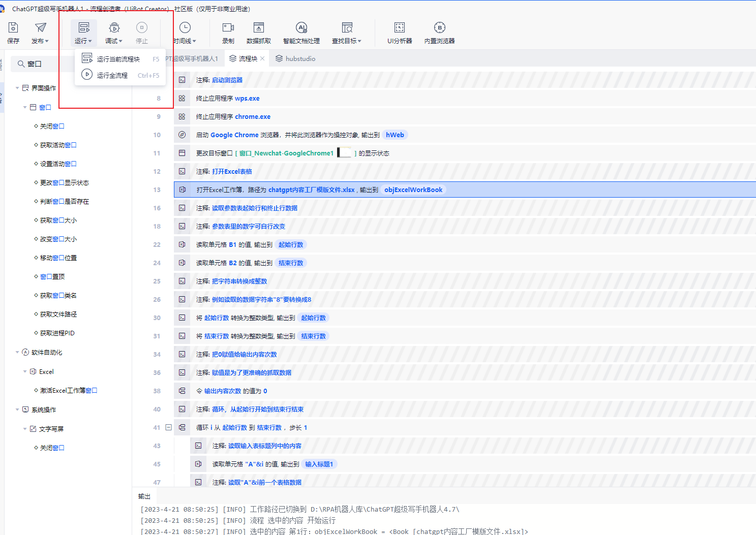Click the 结束行数 output variable in the B2 step
The height and width of the screenshot is (535, 756).
click(x=291, y=263)
